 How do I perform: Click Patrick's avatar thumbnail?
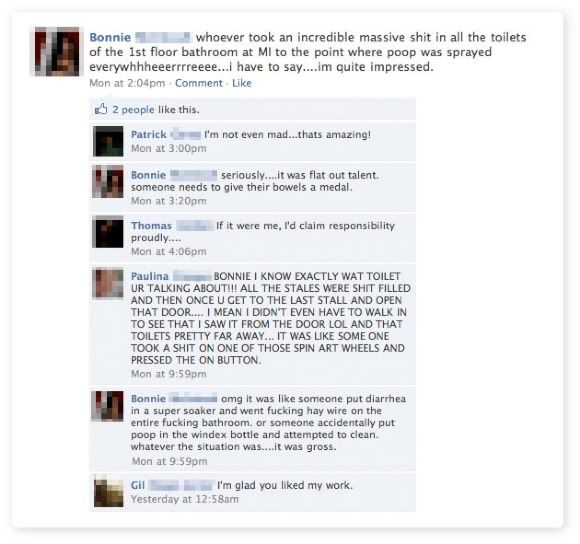108,141
